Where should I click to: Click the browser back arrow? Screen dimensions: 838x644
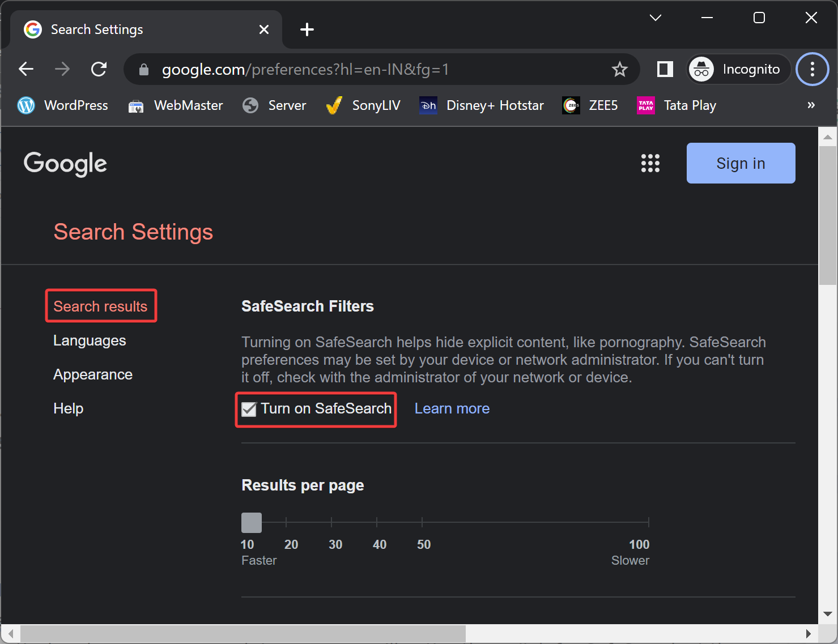(x=26, y=69)
